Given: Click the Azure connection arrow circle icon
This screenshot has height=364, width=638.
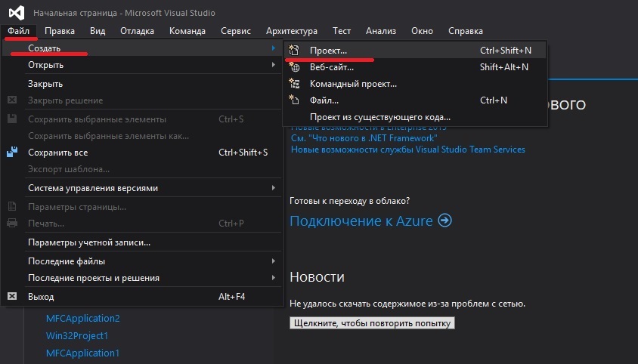Looking at the screenshot, I should (x=444, y=221).
